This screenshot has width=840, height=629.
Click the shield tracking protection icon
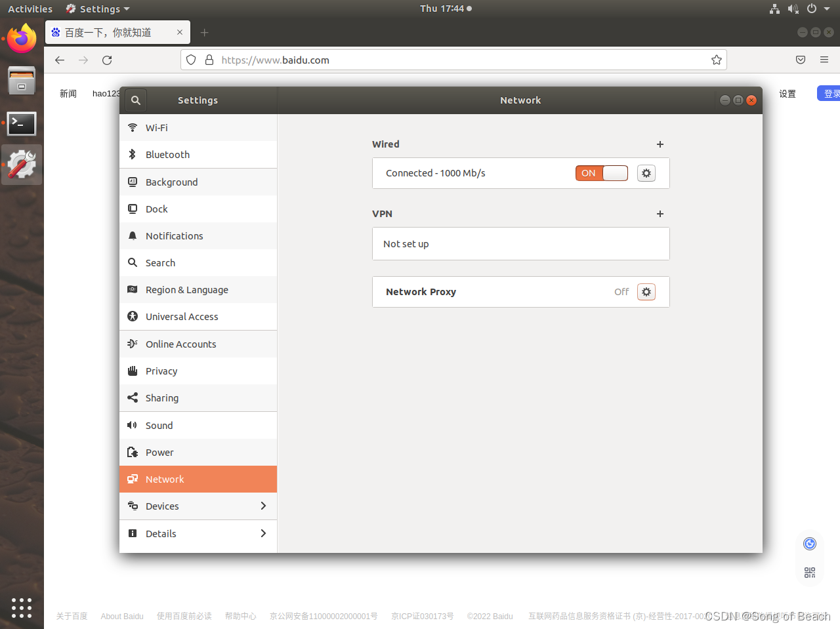click(x=191, y=60)
